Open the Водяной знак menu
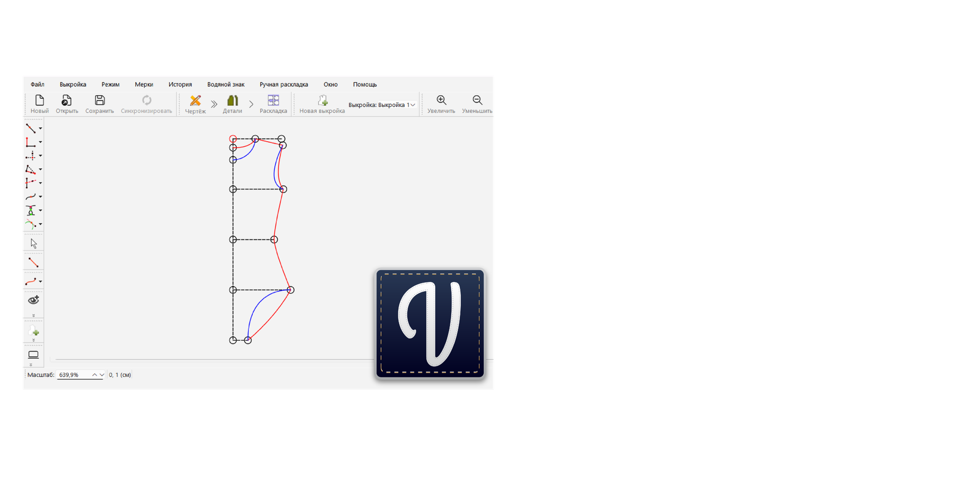 [226, 84]
